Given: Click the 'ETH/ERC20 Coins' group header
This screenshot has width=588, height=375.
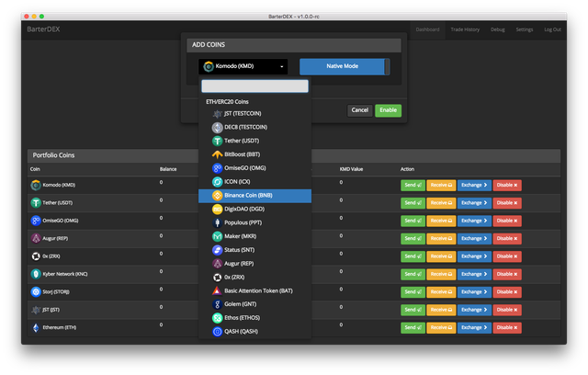Looking at the screenshot, I should 227,102.
